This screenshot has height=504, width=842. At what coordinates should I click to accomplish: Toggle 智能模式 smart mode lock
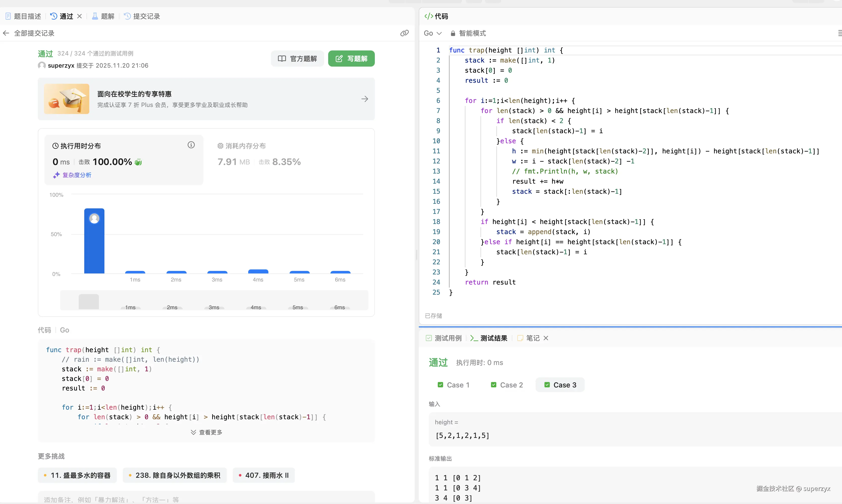coord(468,33)
